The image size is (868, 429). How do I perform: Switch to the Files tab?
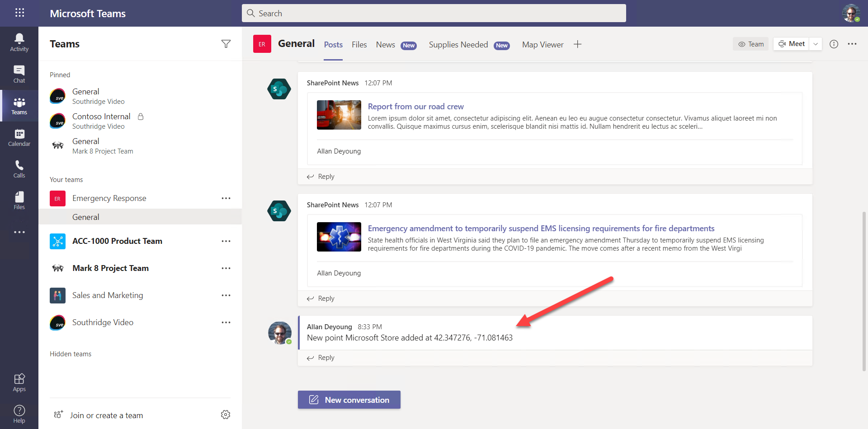tap(359, 45)
